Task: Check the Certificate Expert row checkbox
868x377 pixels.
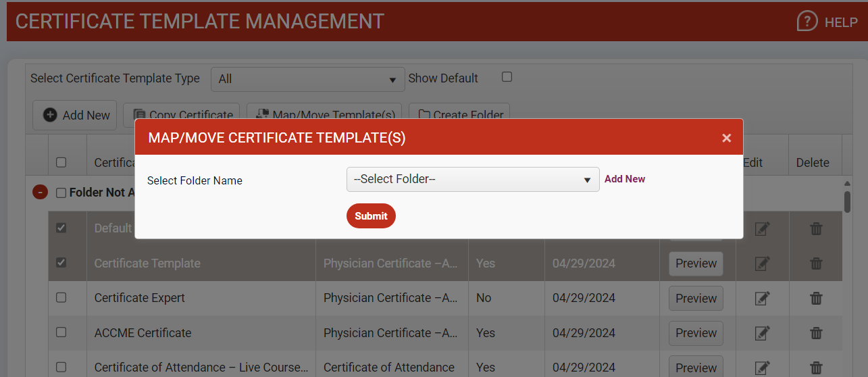Action: click(61, 298)
